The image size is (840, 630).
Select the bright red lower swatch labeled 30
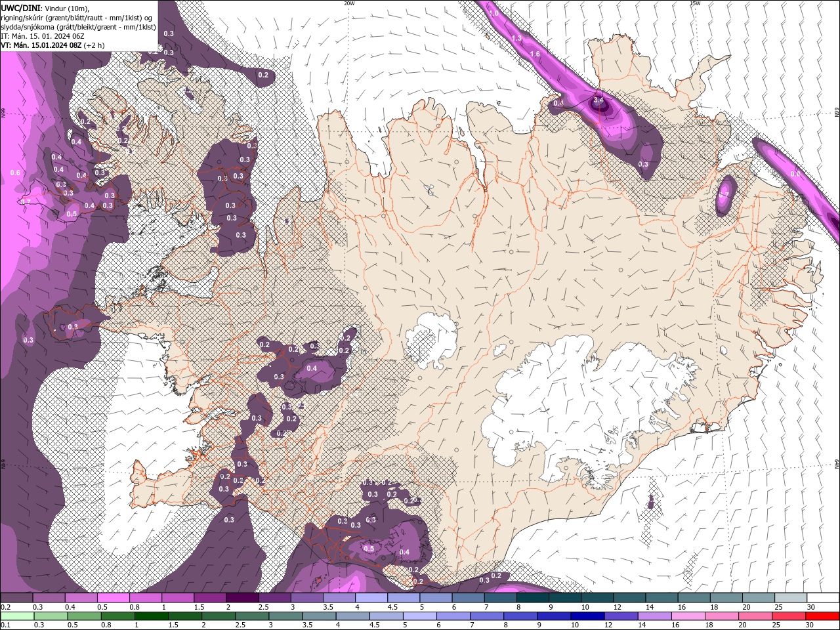tap(823, 616)
